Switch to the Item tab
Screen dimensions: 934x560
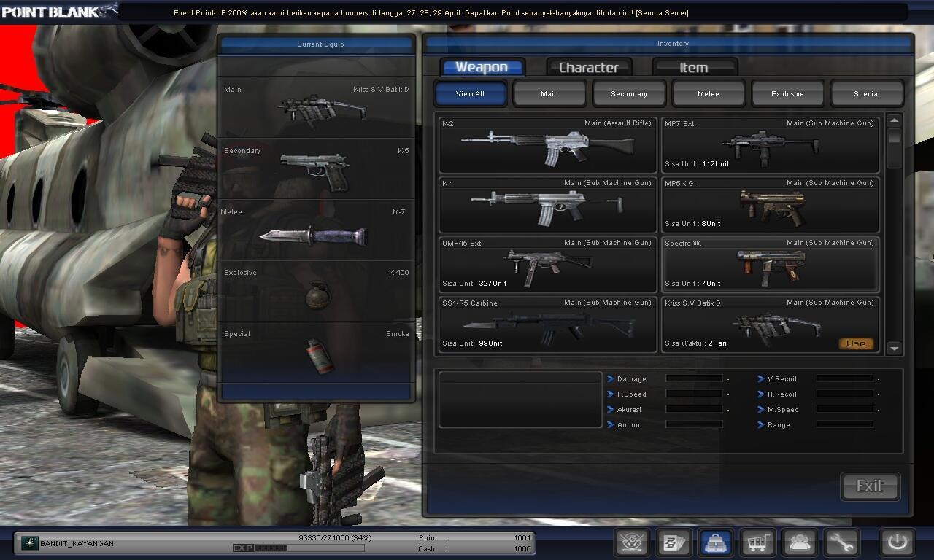tap(694, 67)
